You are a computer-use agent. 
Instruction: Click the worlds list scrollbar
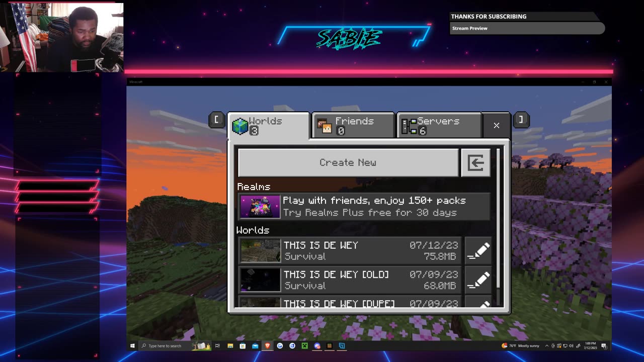pyautogui.click(x=498, y=219)
